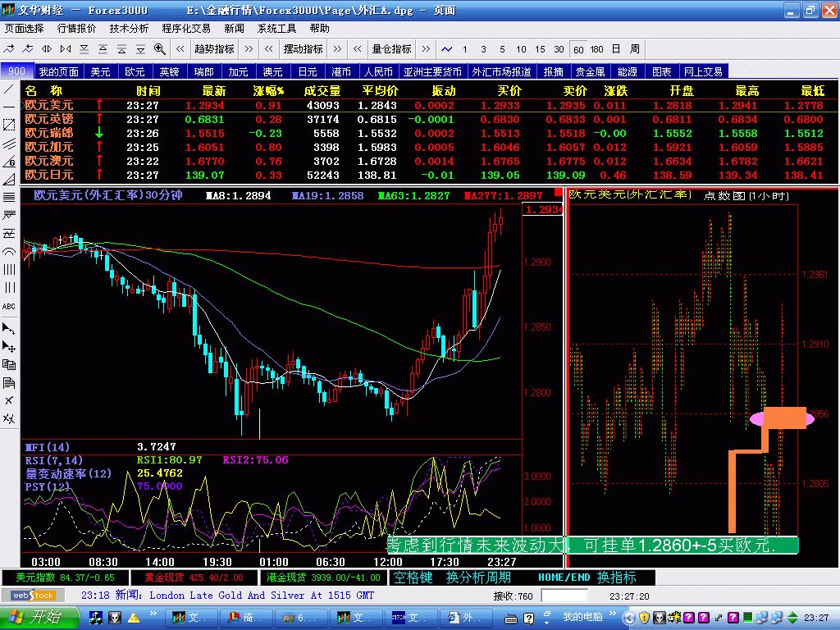Click the 量仓指标 button
The width and height of the screenshot is (840, 630).
click(391, 49)
